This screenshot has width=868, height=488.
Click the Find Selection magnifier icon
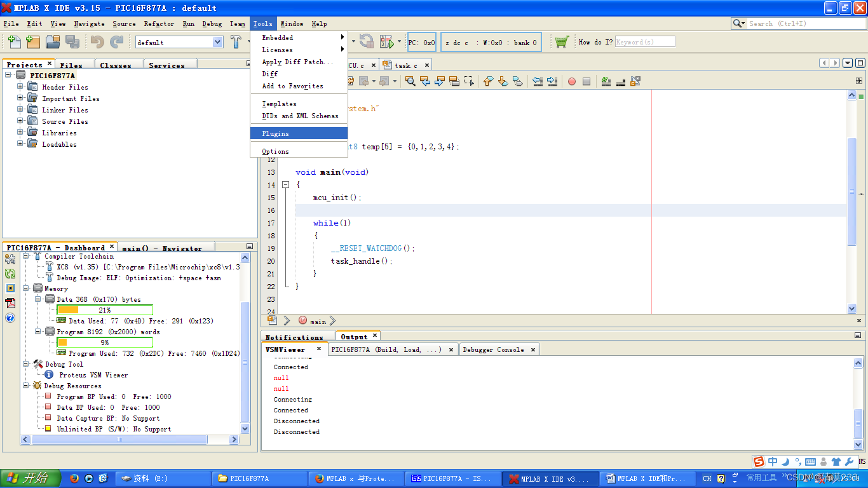pyautogui.click(x=410, y=81)
